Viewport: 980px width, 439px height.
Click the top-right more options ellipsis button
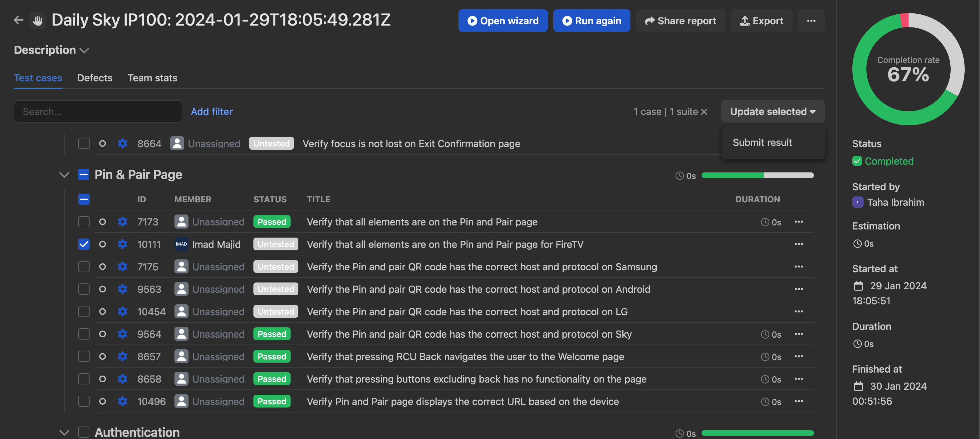[811, 21]
